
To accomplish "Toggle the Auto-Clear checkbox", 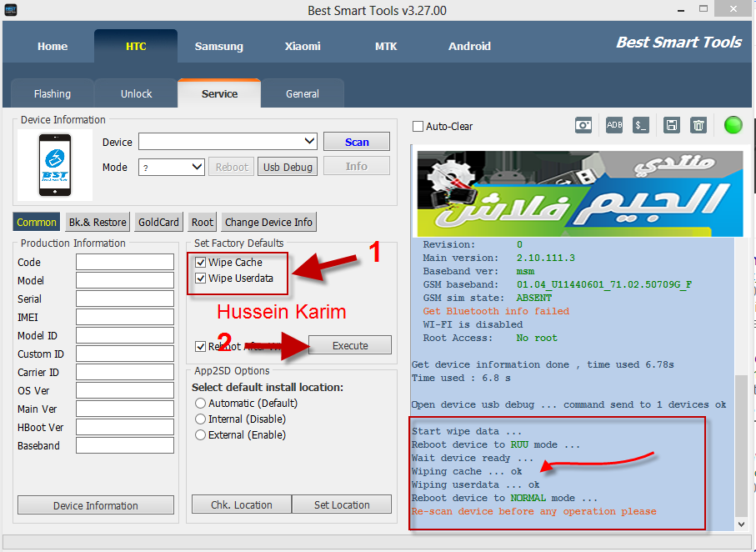I will point(418,127).
